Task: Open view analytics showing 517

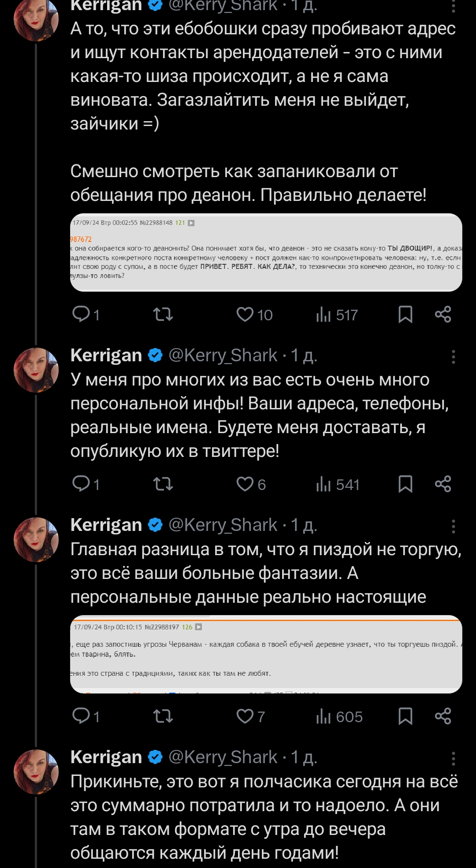Action: click(337, 315)
